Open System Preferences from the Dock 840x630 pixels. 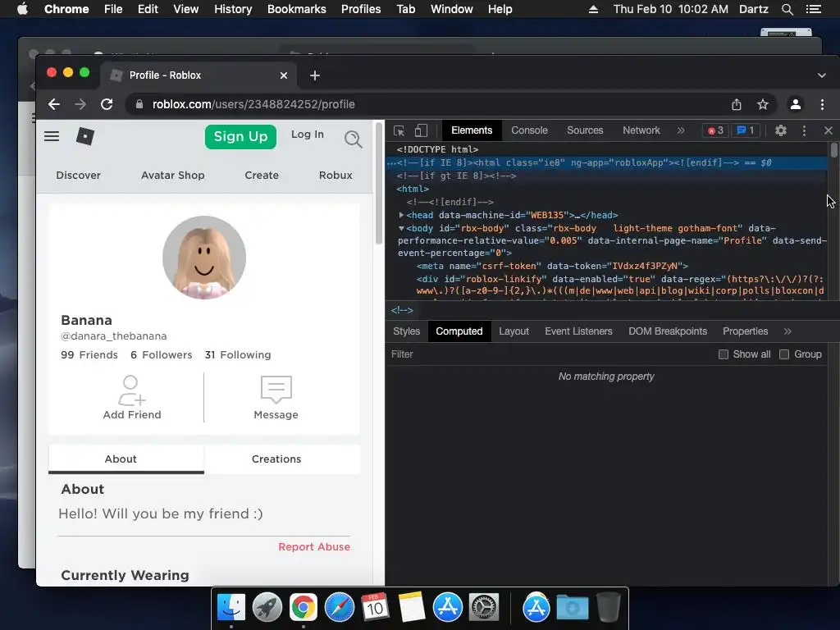(484, 607)
